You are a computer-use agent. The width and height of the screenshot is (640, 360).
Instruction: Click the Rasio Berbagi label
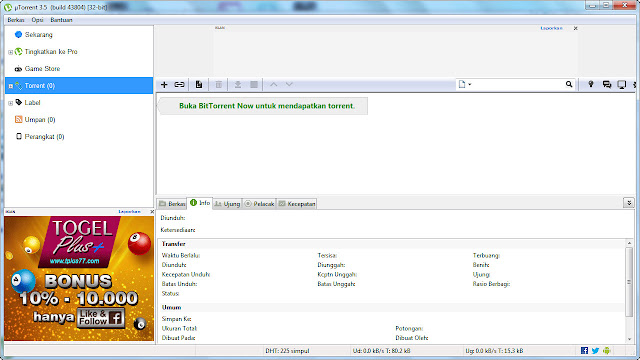point(491,284)
